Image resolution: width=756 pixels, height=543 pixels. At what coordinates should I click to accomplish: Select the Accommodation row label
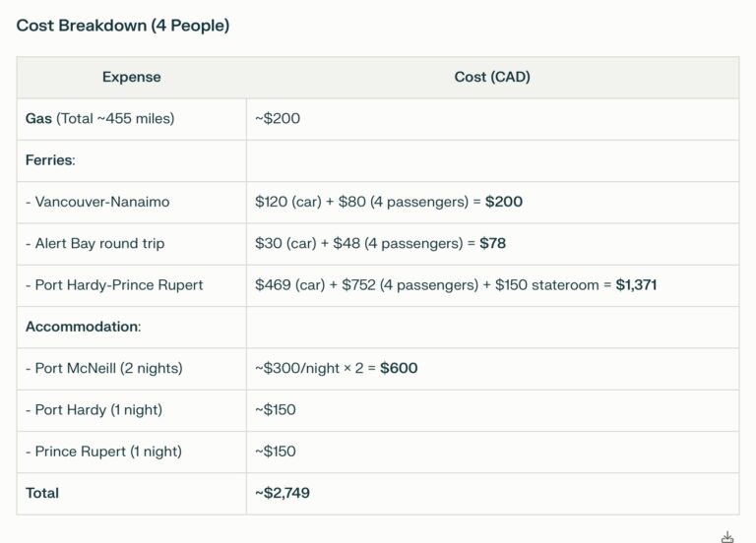click(x=84, y=327)
